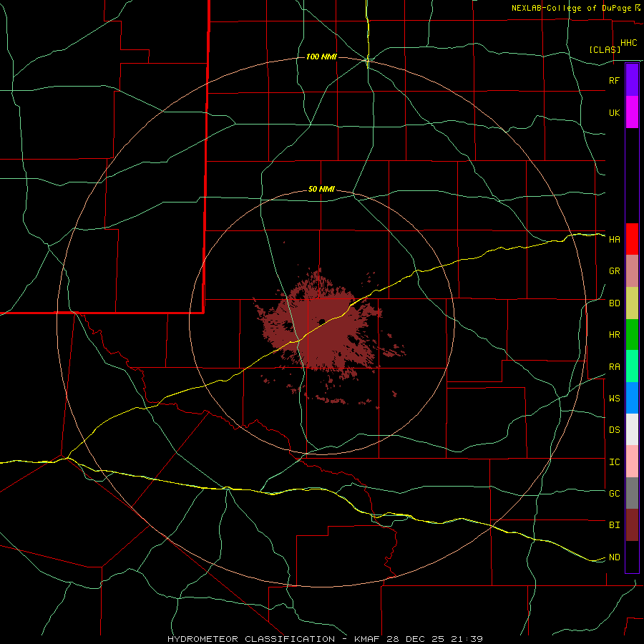Viewport: 644px width, 644px height.
Task: Click the IC pink legend color swatch
Action: [632, 462]
